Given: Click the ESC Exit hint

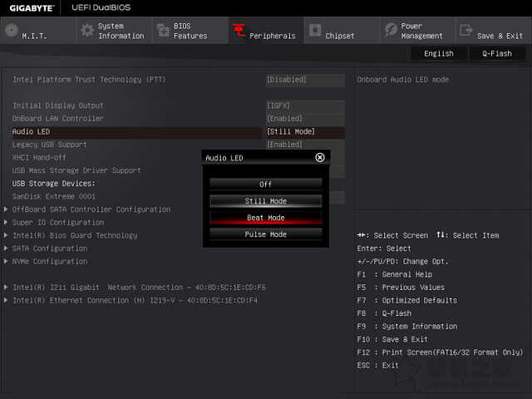Looking at the screenshot, I should 377,366.
